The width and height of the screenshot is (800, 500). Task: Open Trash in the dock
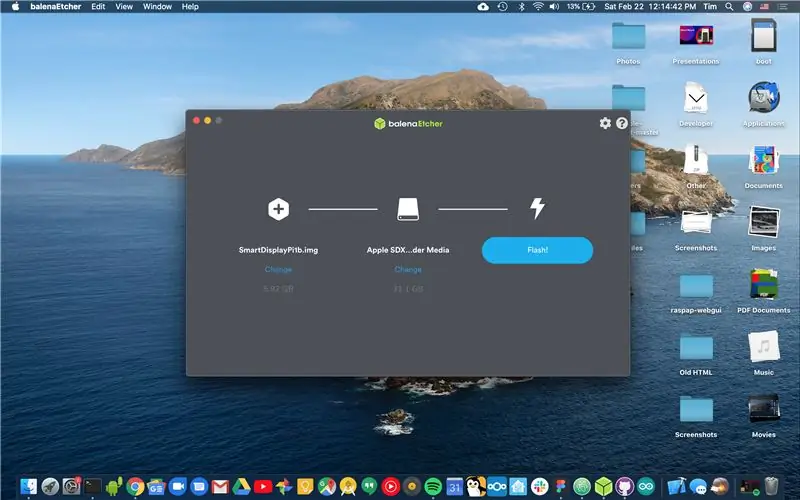click(x=771, y=486)
